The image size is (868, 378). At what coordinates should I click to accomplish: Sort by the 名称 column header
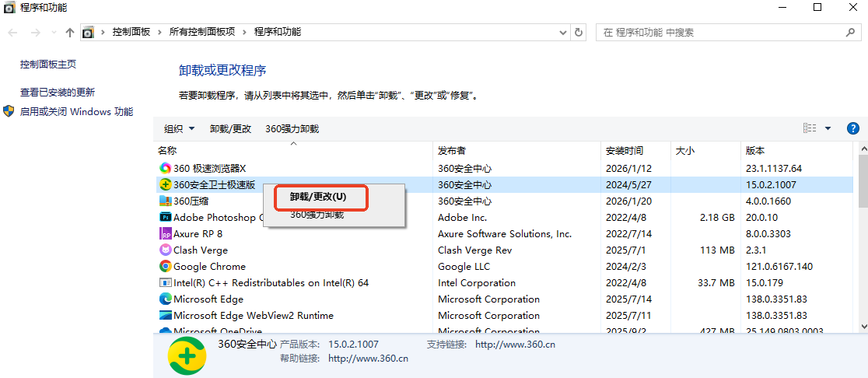(x=293, y=151)
